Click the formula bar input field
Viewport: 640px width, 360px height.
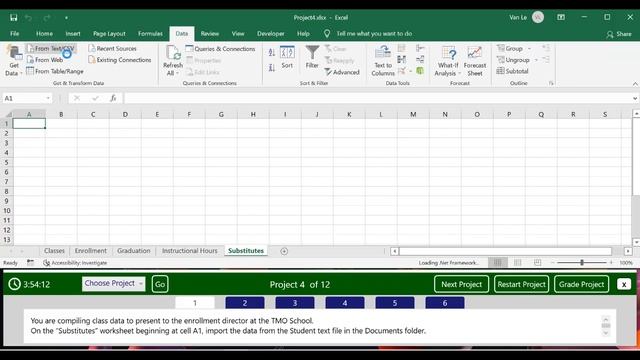click(378, 98)
